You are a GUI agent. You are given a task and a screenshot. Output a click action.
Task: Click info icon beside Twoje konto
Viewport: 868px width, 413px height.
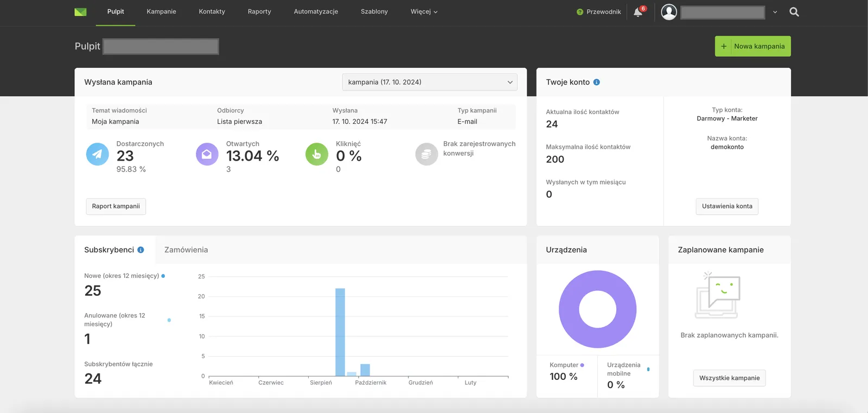pyautogui.click(x=596, y=82)
